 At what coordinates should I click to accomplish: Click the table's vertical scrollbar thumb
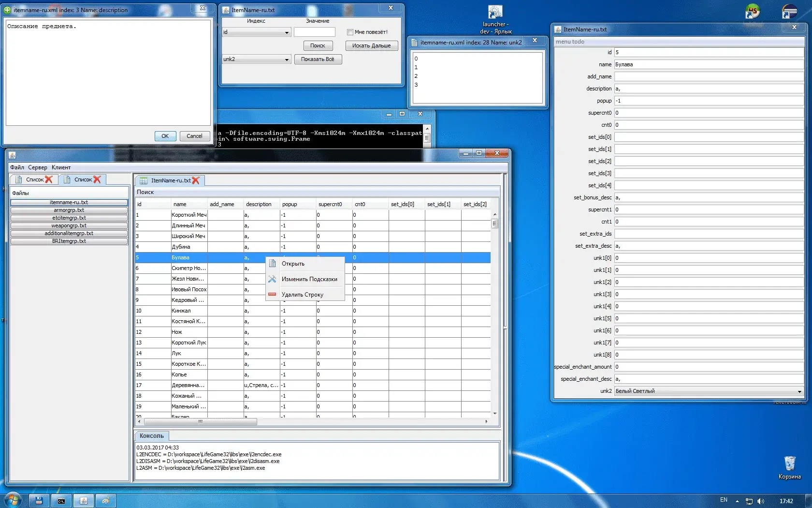click(494, 224)
